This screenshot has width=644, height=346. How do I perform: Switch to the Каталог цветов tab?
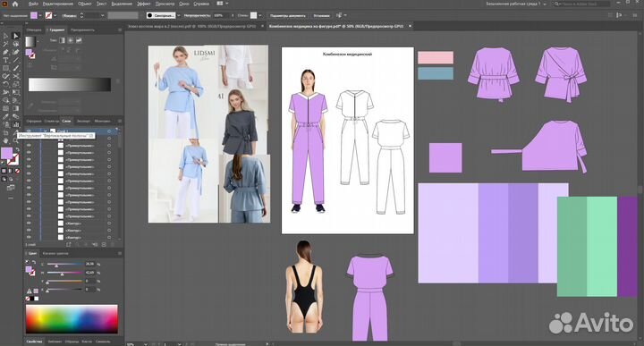55,254
